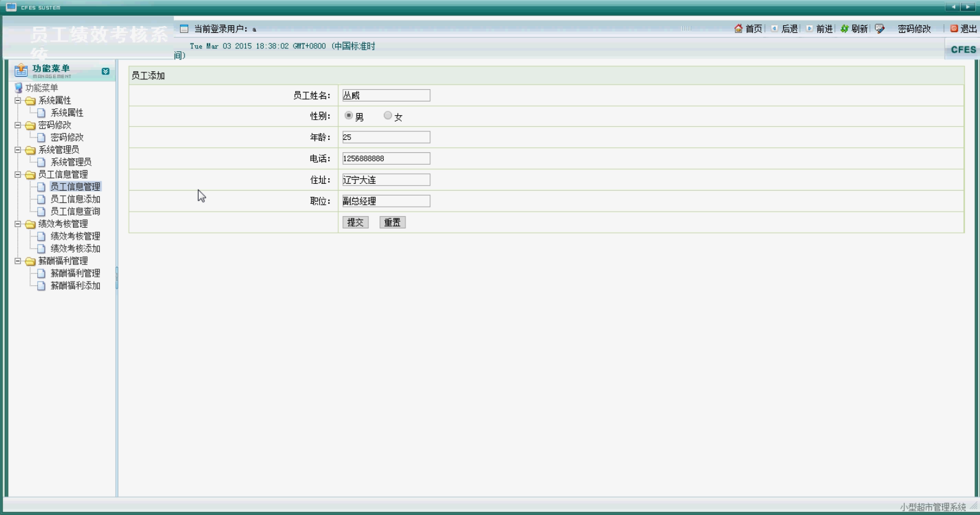Image resolution: width=980 pixels, height=515 pixels.
Task: Click the 刷新 refresh link
Action: tap(859, 29)
